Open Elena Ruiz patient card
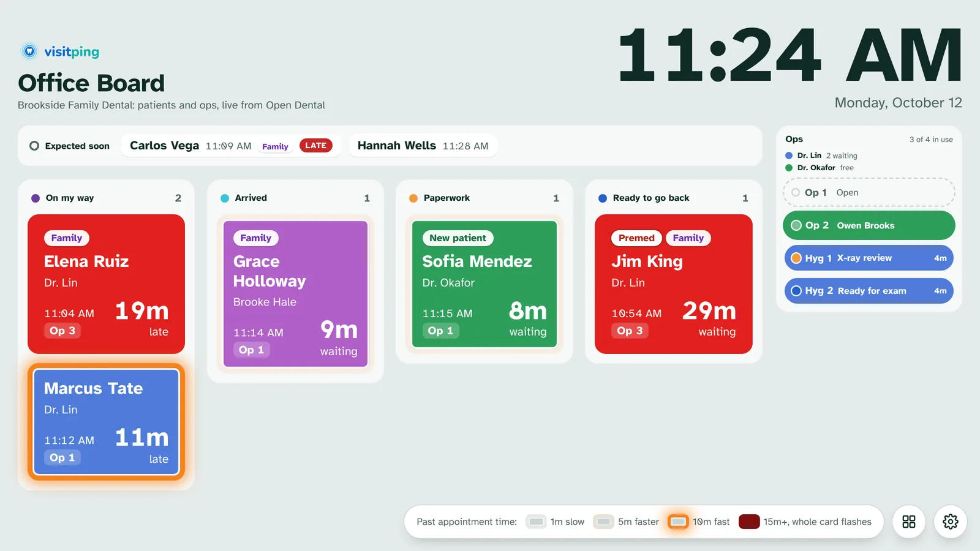The image size is (980, 551). click(x=106, y=284)
